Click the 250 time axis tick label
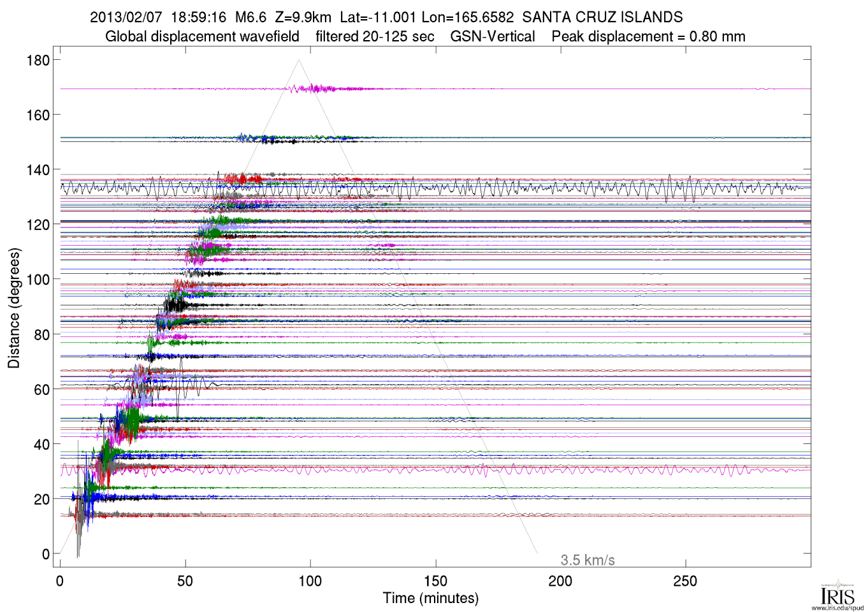 click(685, 581)
